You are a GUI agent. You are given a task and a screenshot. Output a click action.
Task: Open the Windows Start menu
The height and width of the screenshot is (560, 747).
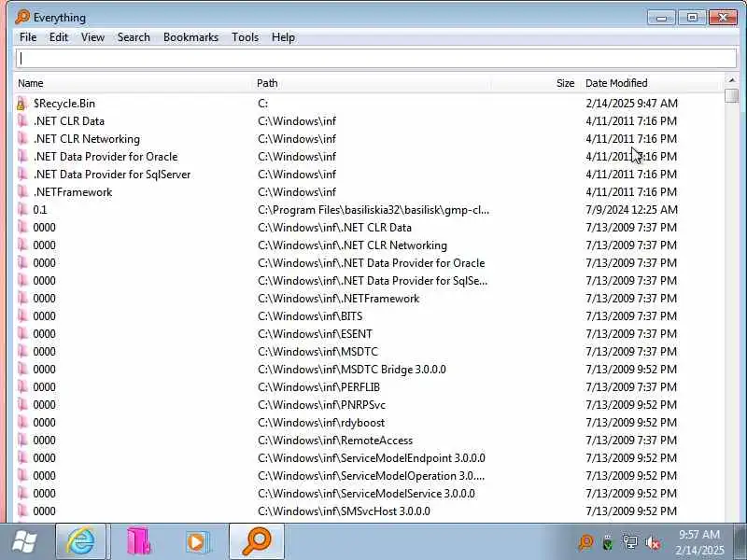[x=24, y=542]
